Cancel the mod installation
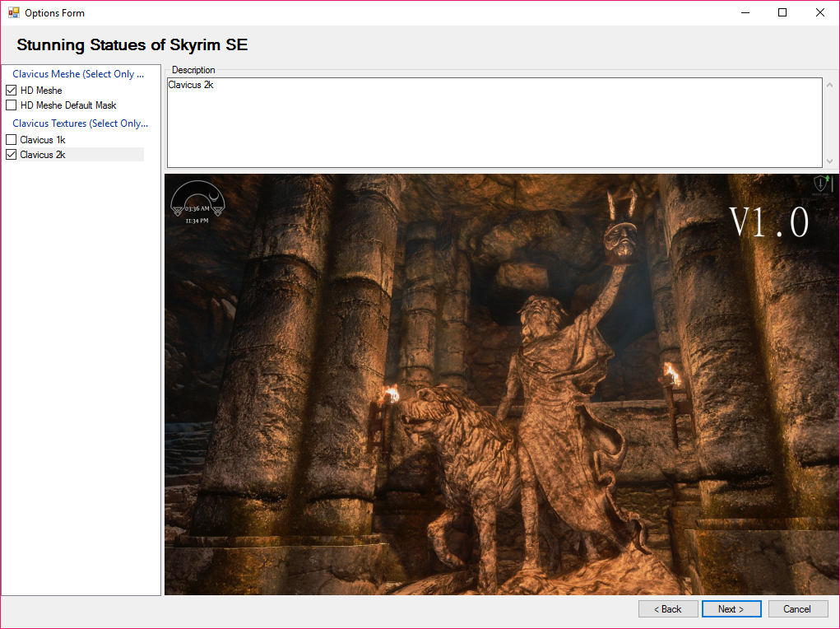840x629 pixels. click(797, 608)
